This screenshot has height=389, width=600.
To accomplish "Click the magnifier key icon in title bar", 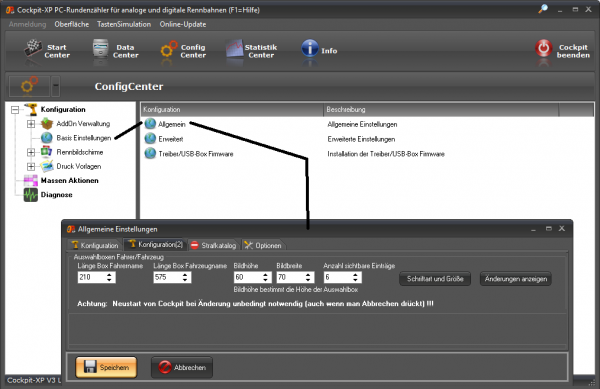I will (543, 9).
